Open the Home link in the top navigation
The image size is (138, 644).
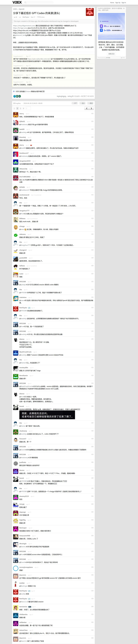point(112,2)
